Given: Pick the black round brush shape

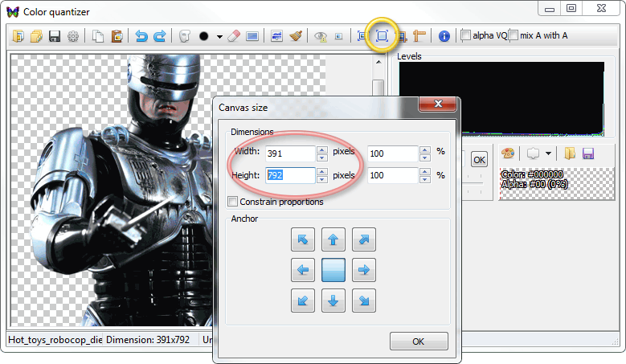Looking at the screenshot, I should point(203,36).
